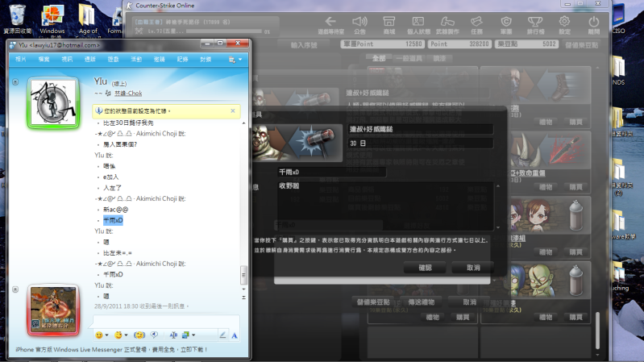Viewport: 644px width, 362px height.
Task: Open the CISO desktop icon
Action: [618, 19]
